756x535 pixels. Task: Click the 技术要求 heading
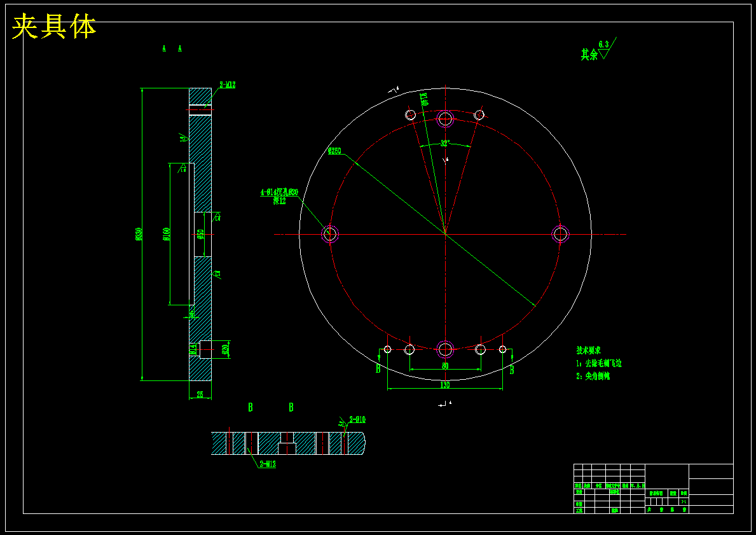pos(589,351)
